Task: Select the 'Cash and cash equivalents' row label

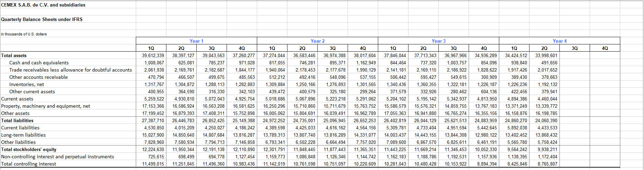Action: tap(39, 63)
